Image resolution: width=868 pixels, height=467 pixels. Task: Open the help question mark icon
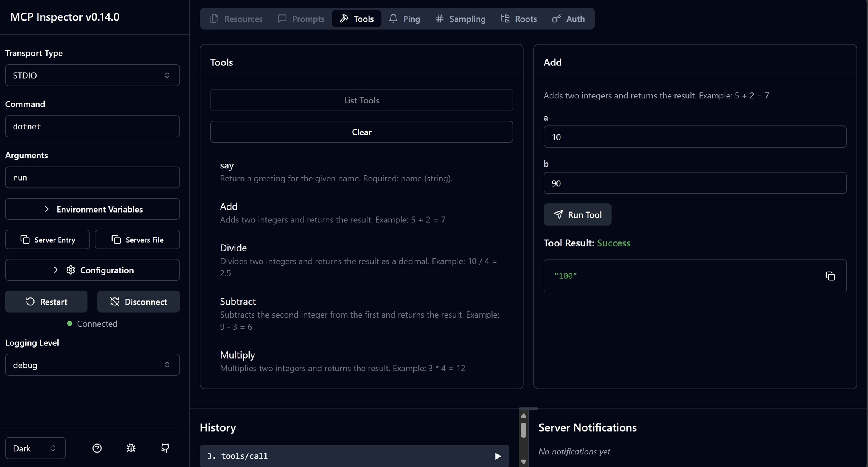point(97,448)
